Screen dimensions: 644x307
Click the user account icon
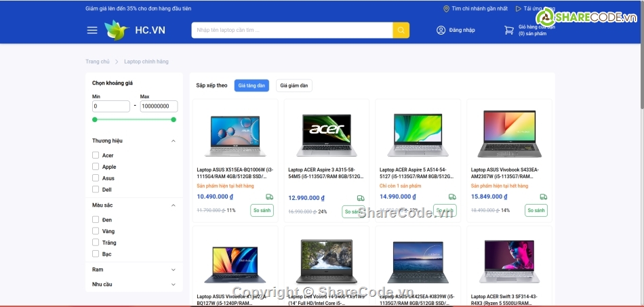441,30
